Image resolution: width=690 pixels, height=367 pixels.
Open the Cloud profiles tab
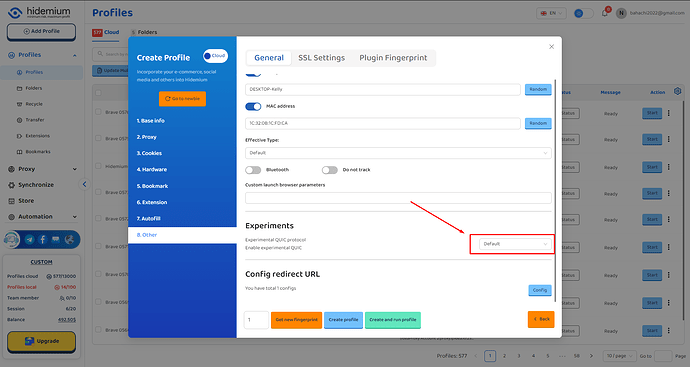[x=106, y=32]
